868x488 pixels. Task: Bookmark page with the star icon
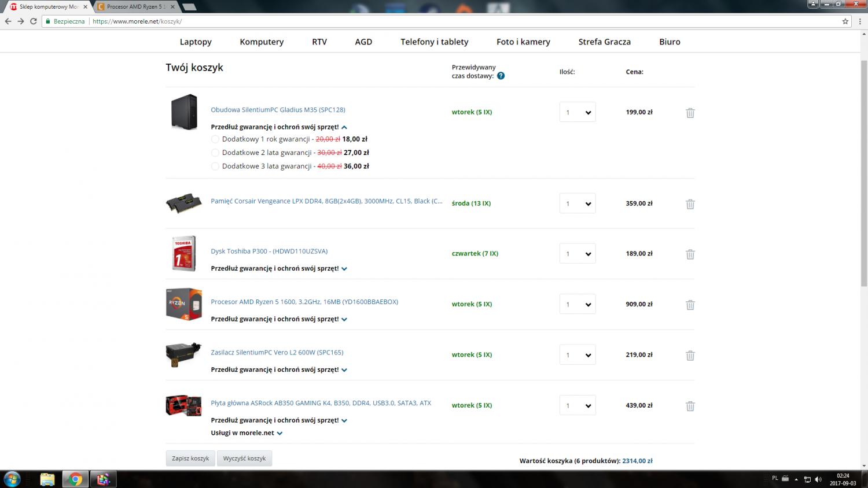(x=845, y=21)
